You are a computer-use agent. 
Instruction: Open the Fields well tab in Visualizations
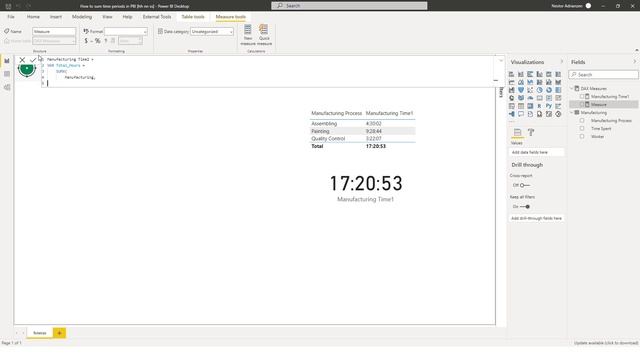click(518, 132)
